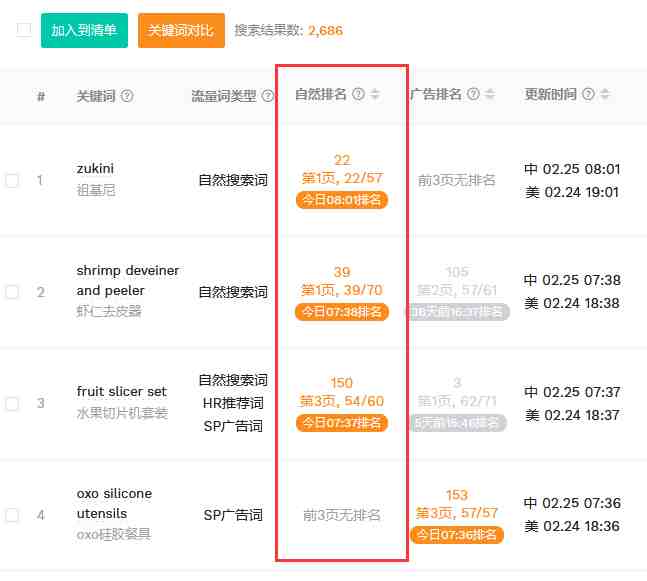Screen dimensions: 647x581
Task: Click natural rank 150 value
Action: click(x=342, y=383)
